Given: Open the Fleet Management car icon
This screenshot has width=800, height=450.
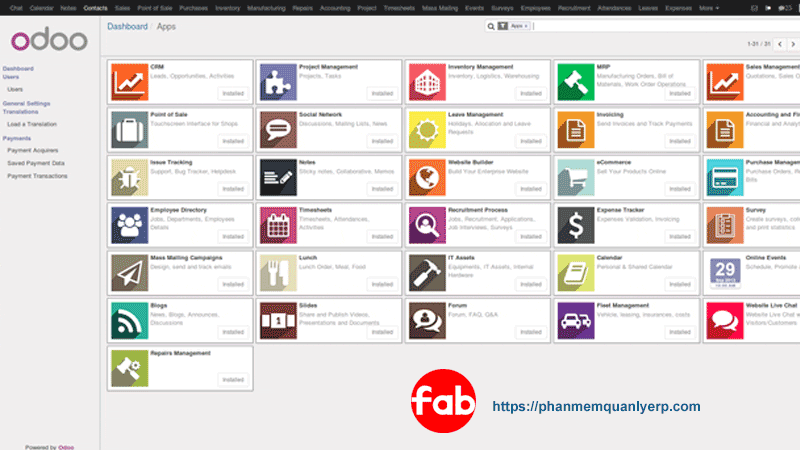Looking at the screenshot, I should [576, 320].
